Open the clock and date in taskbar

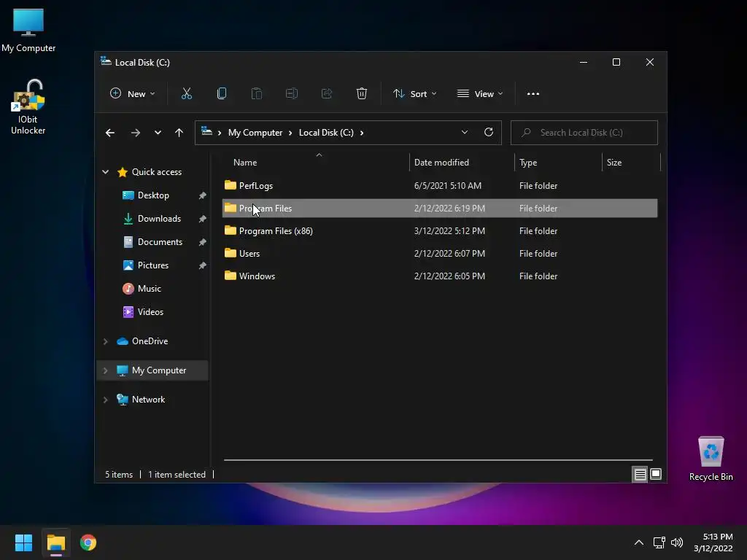pos(713,542)
